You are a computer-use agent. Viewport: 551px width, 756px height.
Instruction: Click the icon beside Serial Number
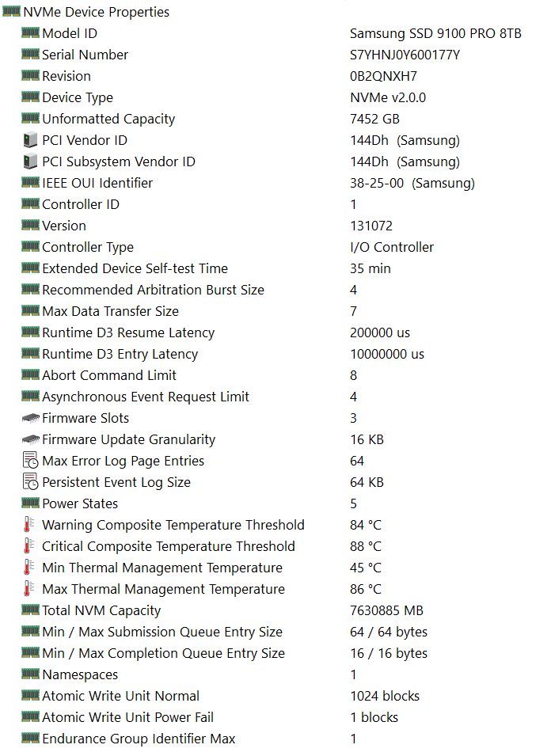tap(30, 54)
